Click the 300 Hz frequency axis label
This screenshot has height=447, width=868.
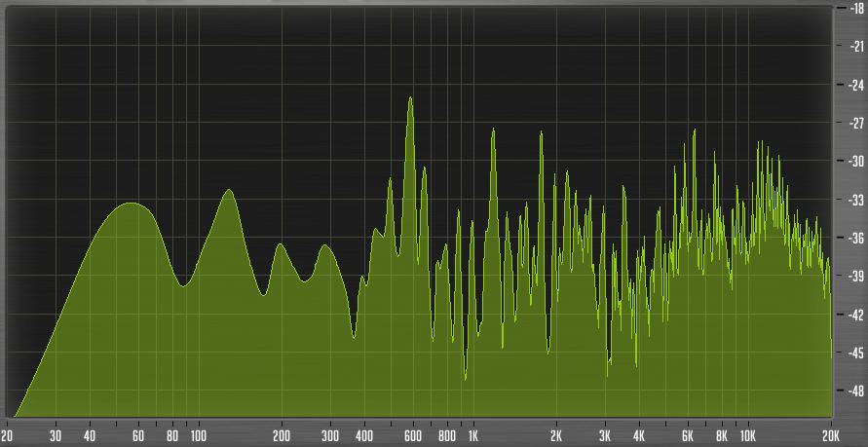[330, 434]
